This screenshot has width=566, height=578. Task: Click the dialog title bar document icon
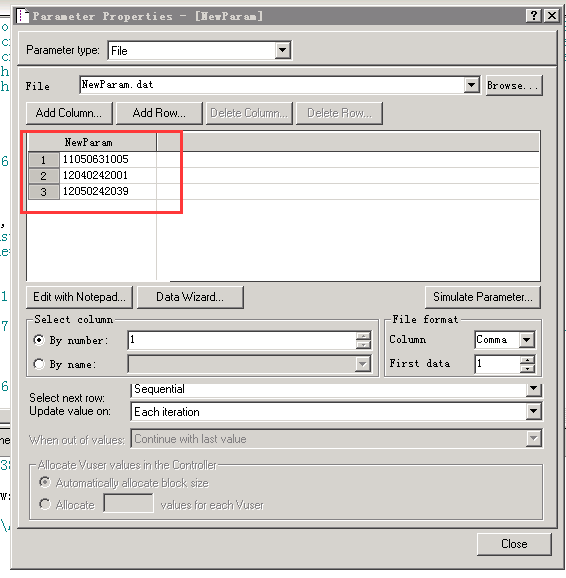[x=23, y=16]
